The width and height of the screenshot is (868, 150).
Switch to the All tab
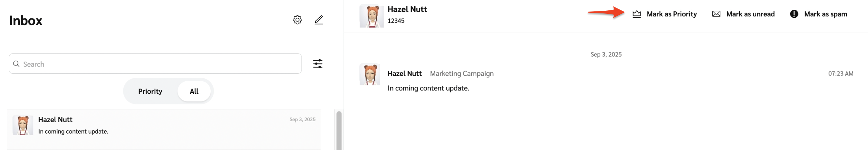pos(194,91)
